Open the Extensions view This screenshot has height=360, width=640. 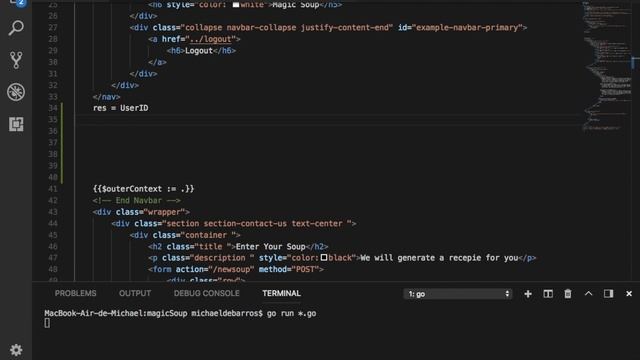pyautogui.click(x=16, y=124)
